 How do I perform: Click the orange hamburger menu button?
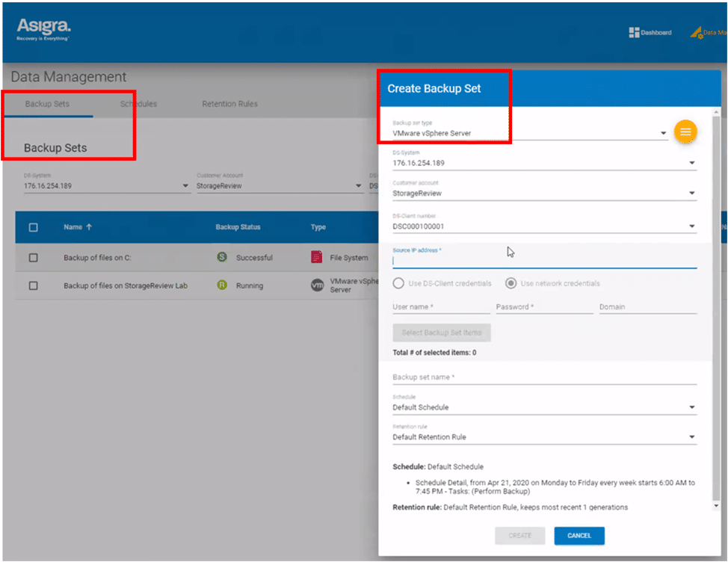[685, 132]
